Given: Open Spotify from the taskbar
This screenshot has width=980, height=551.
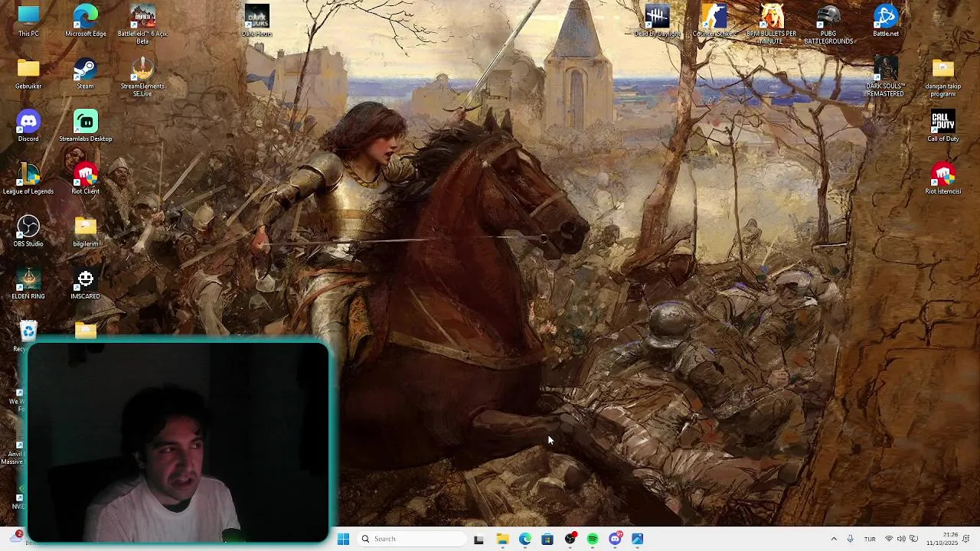Looking at the screenshot, I should [x=593, y=539].
